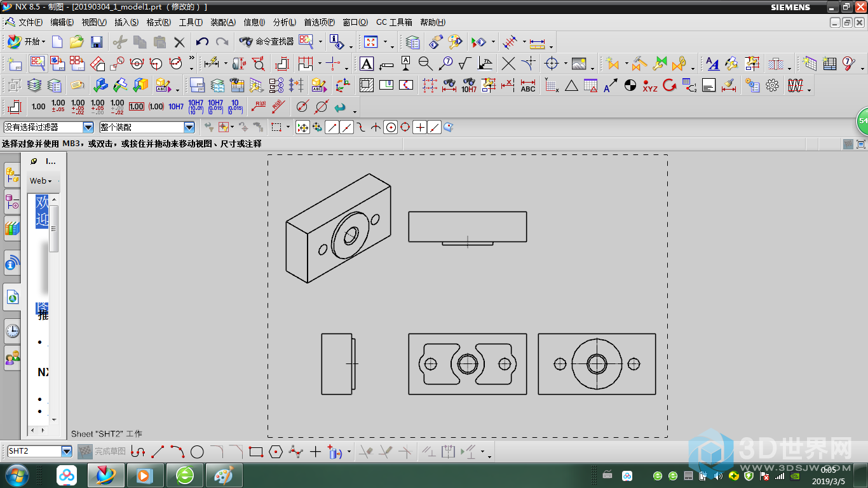Image resolution: width=868 pixels, height=488 pixels.
Task: Click the 完成草图 finish sketch button
Action: tap(102, 452)
